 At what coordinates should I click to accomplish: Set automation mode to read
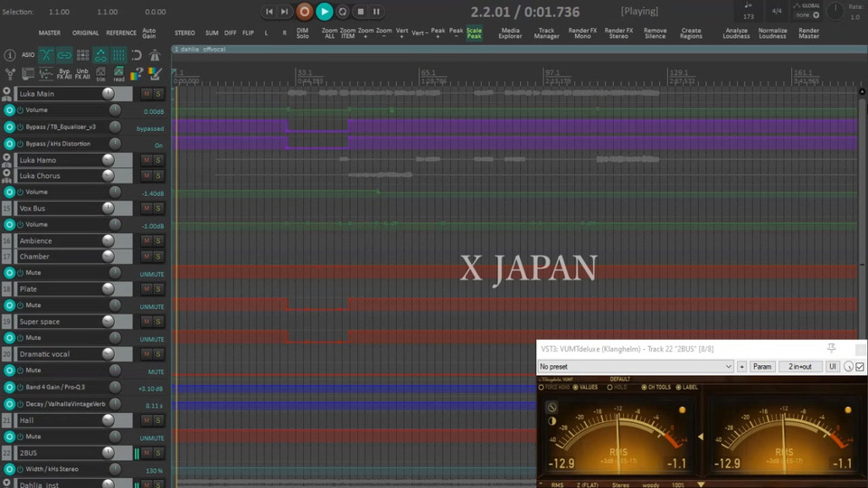pyautogui.click(x=118, y=73)
